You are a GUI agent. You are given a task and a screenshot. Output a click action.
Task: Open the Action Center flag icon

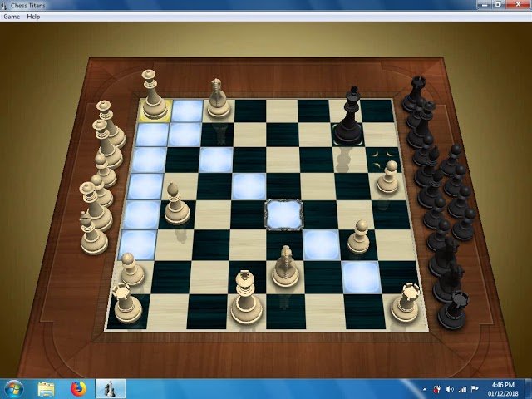click(475, 389)
